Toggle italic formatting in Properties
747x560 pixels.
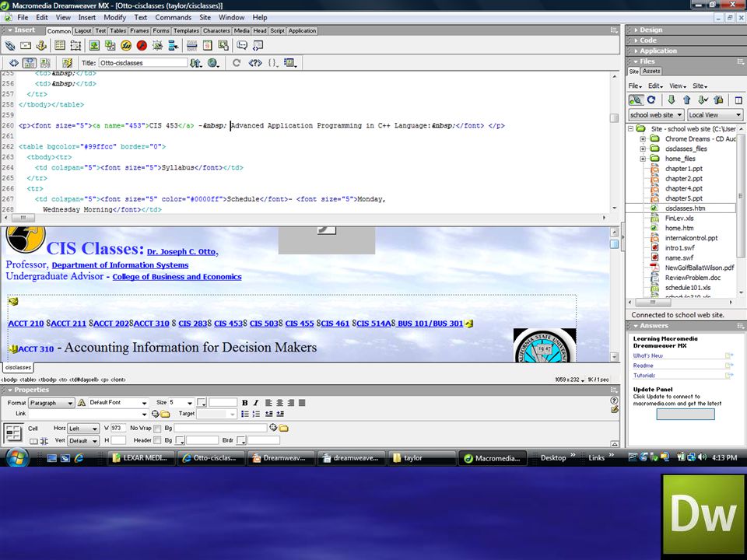(x=256, y=403)
